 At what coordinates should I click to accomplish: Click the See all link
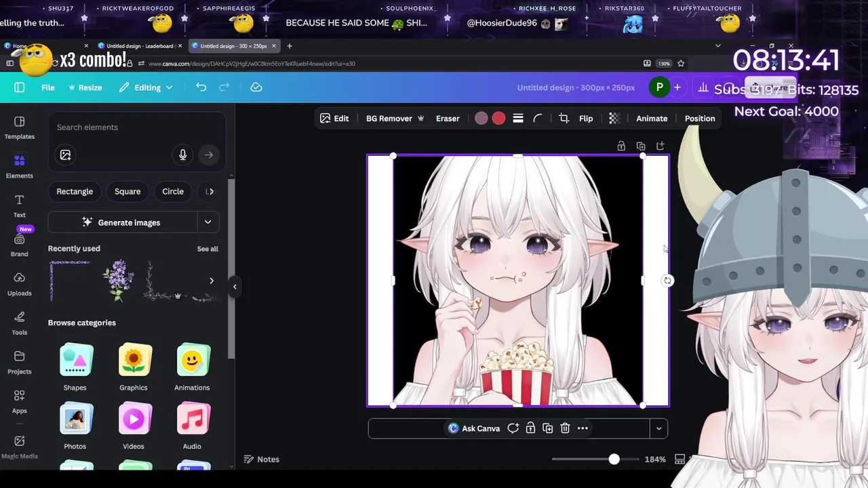point(208,249)
